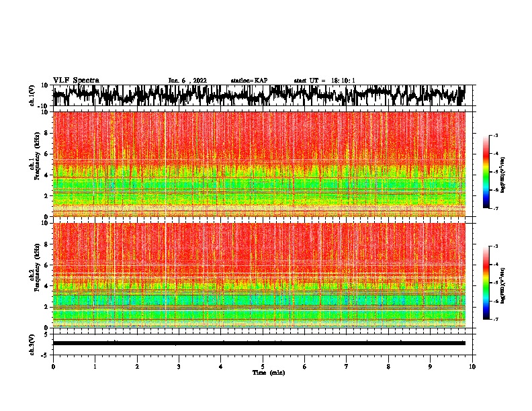Click the "-7" tick on ch.1 color bar
The width and height of the screenshot is (532, 411).
496,208
